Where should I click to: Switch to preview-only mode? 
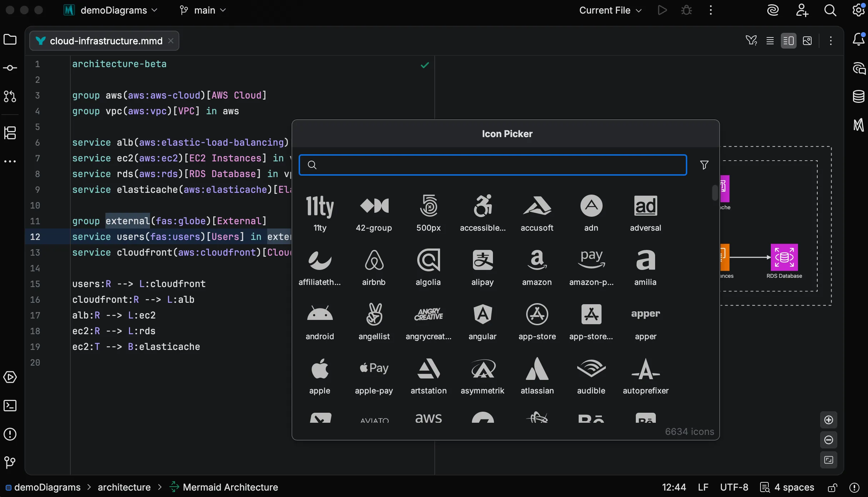click(808, 40)
